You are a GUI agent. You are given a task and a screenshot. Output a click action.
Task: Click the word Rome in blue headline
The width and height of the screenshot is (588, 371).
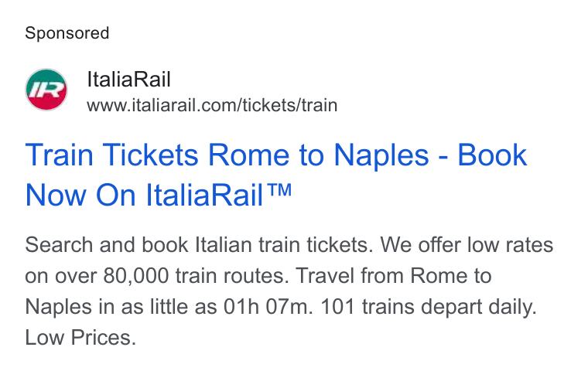click(249, 155)
